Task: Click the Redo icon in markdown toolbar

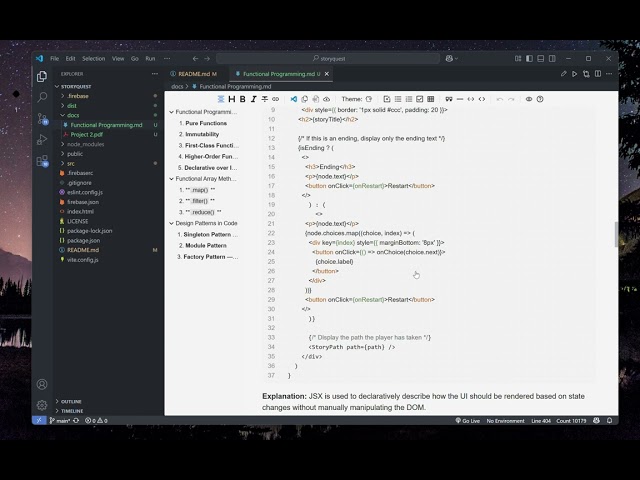Action: [x=511, y=99]
